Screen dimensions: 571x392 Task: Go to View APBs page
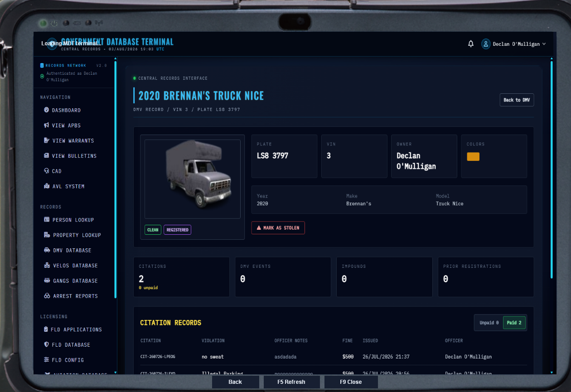[67, 126]
